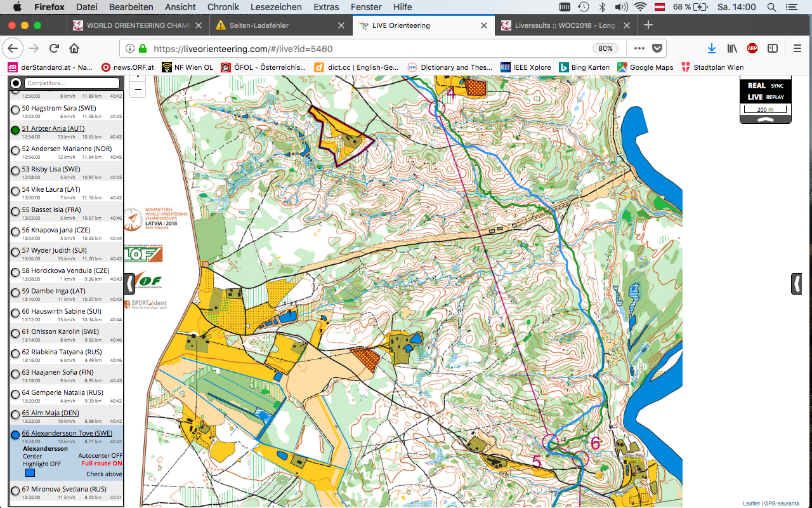Open Alexandersson's blue color swatch
The image size is (812, 508).
pos(30,472)
